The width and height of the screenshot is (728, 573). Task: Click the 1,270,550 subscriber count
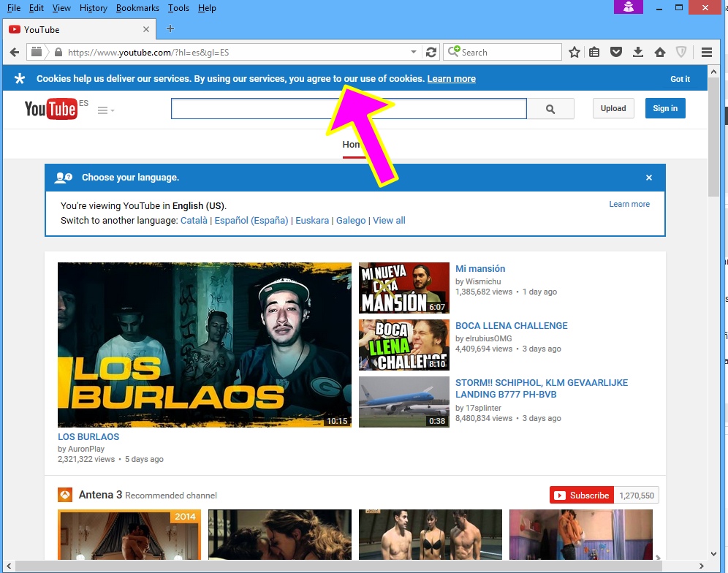[637, 496]
